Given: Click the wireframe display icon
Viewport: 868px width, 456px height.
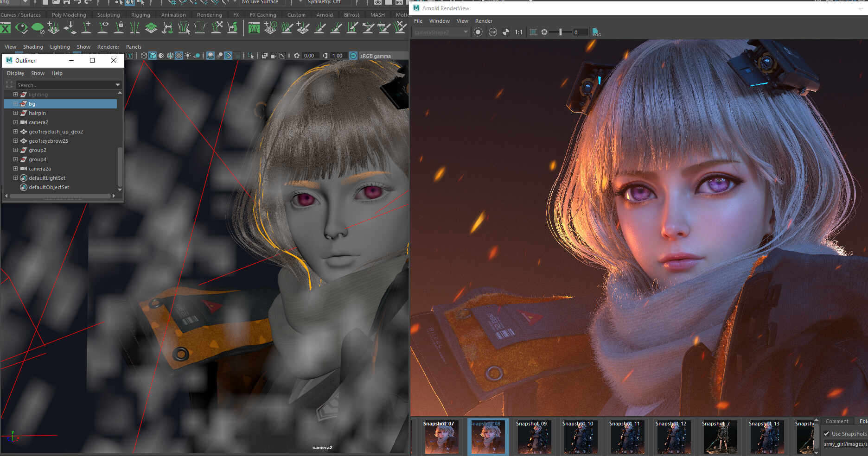Looking at the screenshot, I should coord(144,56).
